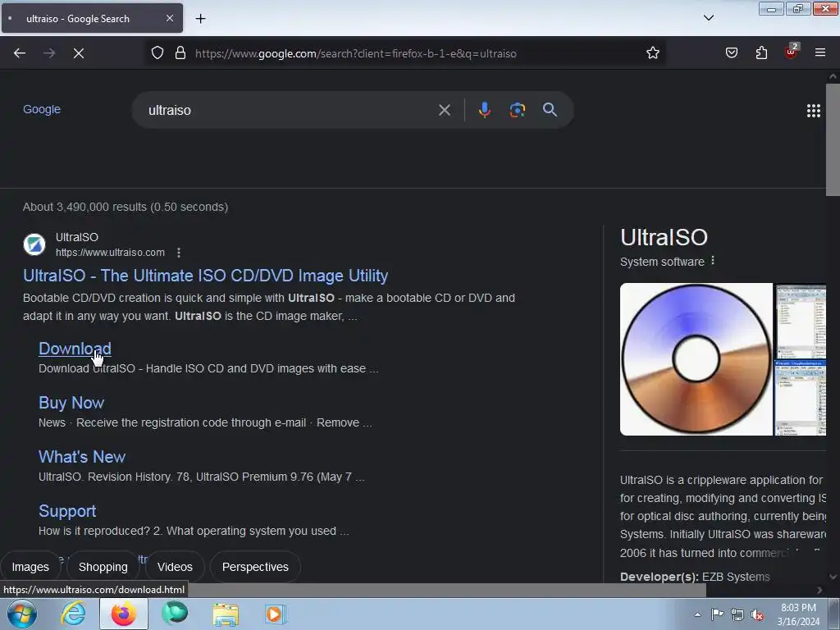Show hidden tray icons
This screenshot has height=630, width=840.
pyautogui.click(x=697, y=614)
